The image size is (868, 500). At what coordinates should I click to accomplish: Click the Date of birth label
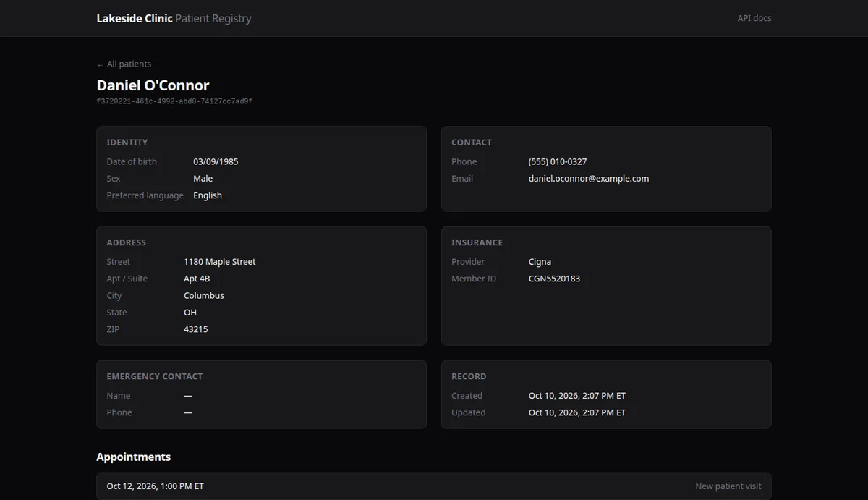132,161
